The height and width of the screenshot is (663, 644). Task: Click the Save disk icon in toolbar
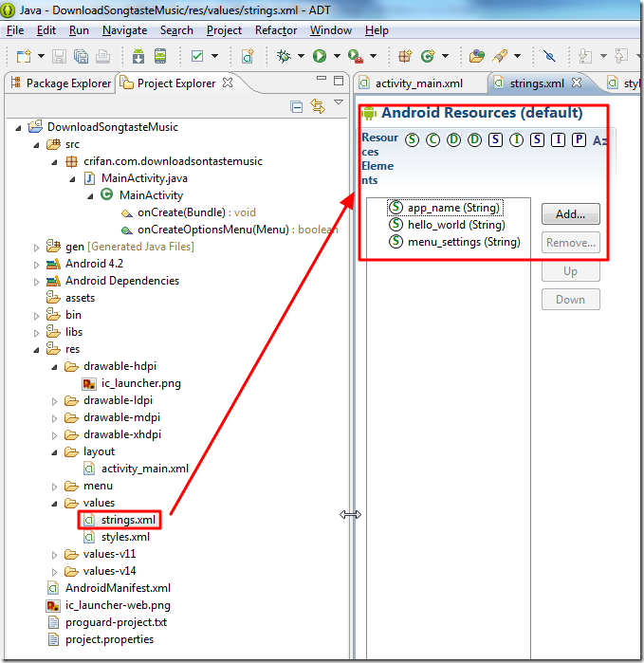[59, 56]
